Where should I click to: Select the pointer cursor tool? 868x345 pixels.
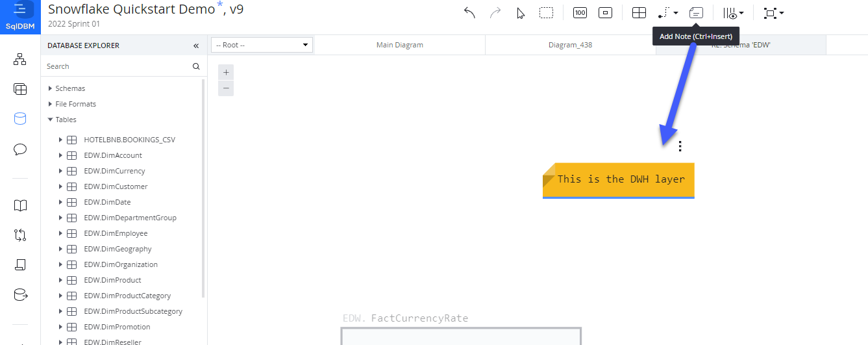(x=521, y=13)
